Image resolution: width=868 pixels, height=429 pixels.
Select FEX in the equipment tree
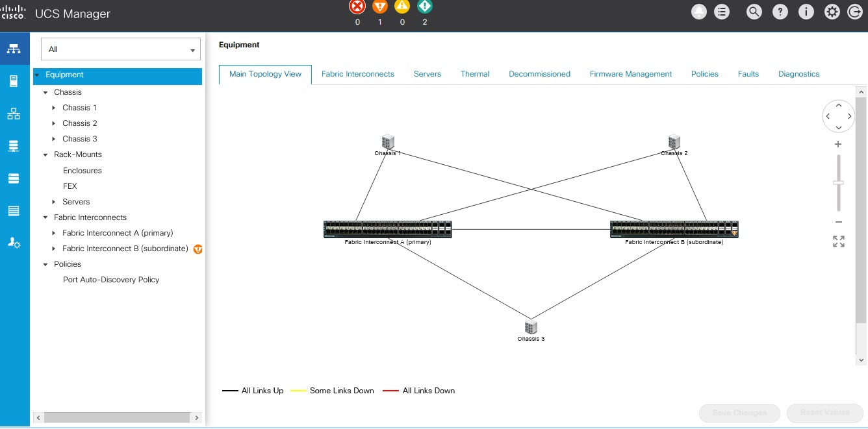click(70, 186)
